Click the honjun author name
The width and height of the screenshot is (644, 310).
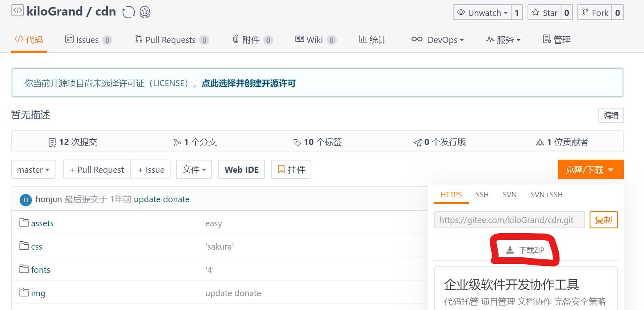(49, 199)
